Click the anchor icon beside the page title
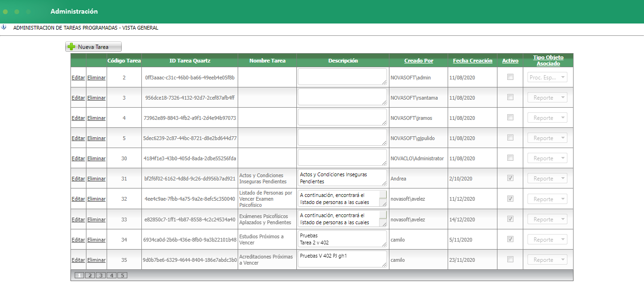 point(3,27)
